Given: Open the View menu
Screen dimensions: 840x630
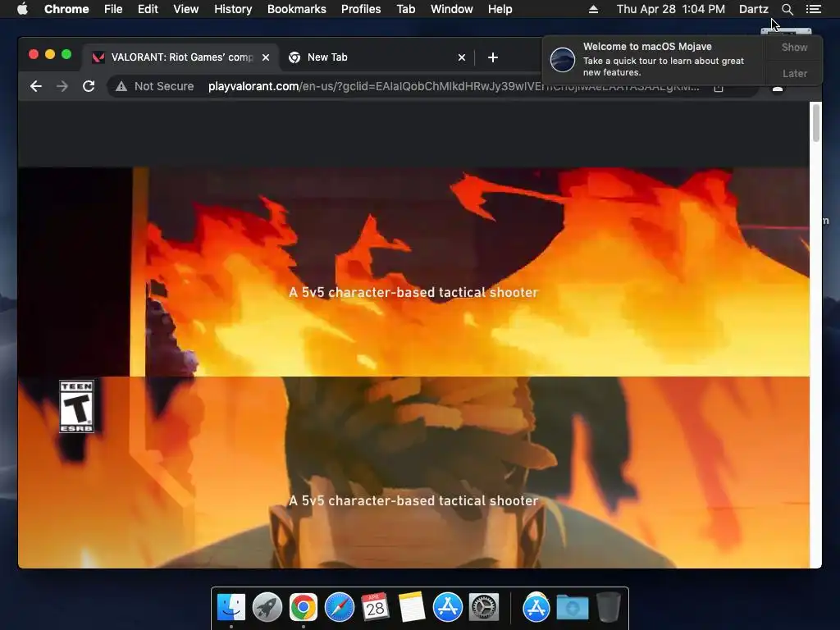Looking at the screenshot, I should 186,9.
